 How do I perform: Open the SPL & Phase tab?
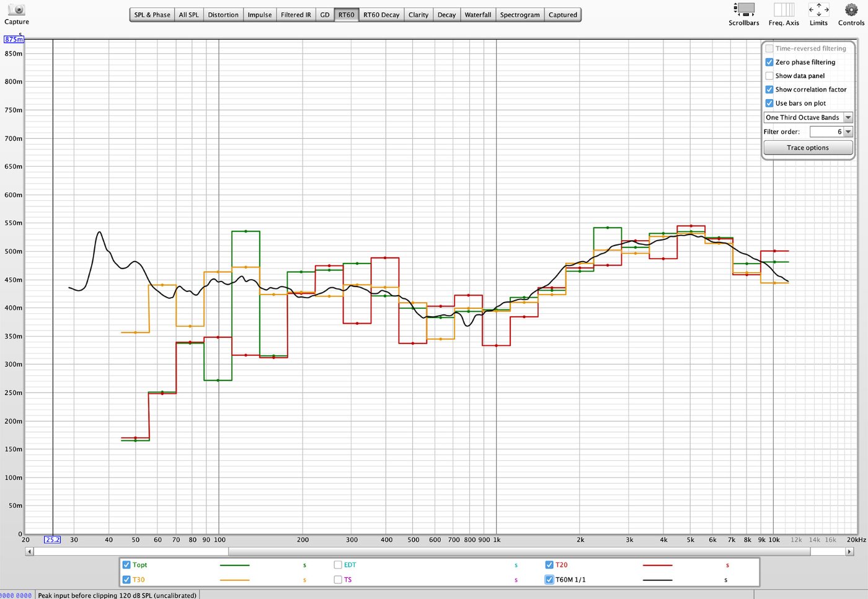(152, 15)
